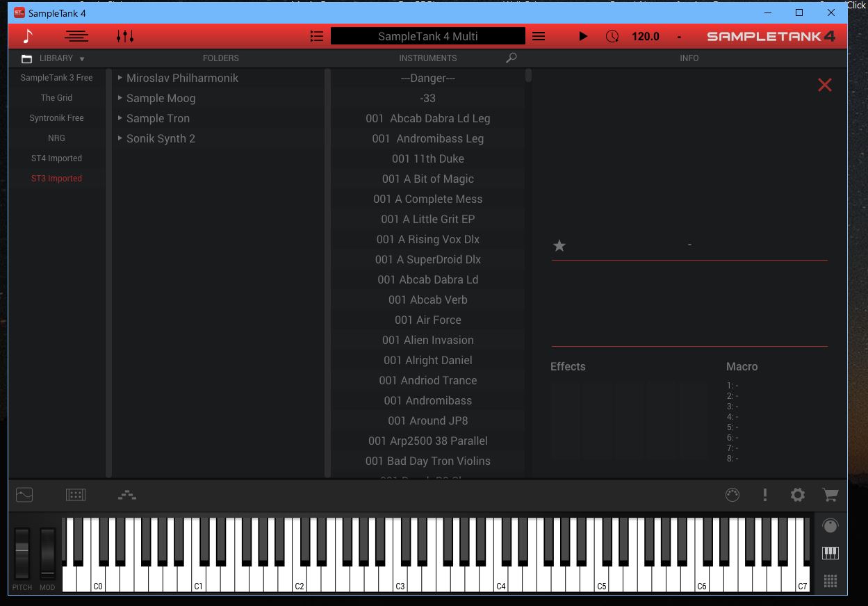Select '001 Alright Daniel'
868x606 pixels.
[x=428, y=360]
